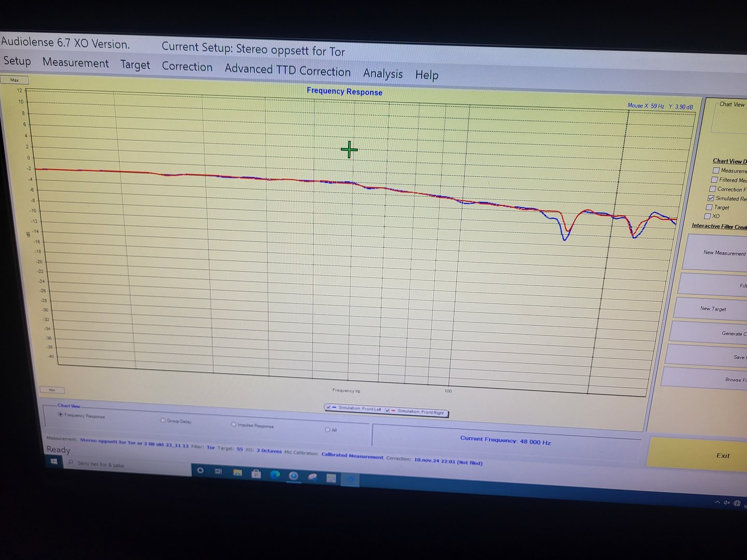Enable the Correction Filter checkbox

point(713,189)
